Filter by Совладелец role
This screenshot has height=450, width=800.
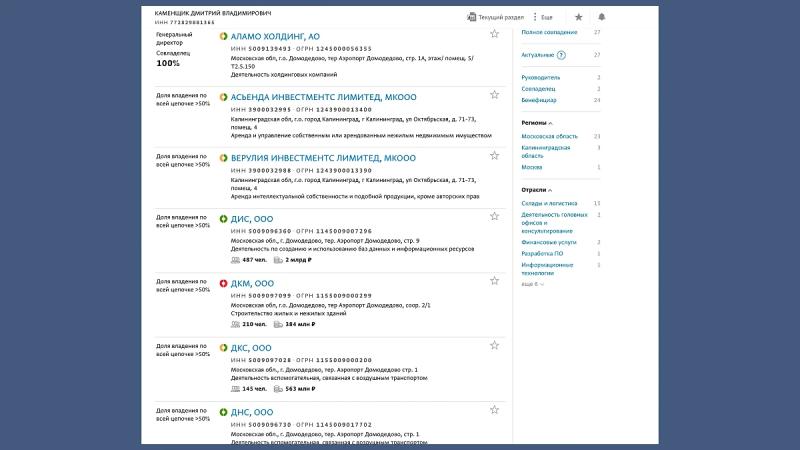pyautogui.click(x=538, y=89)
